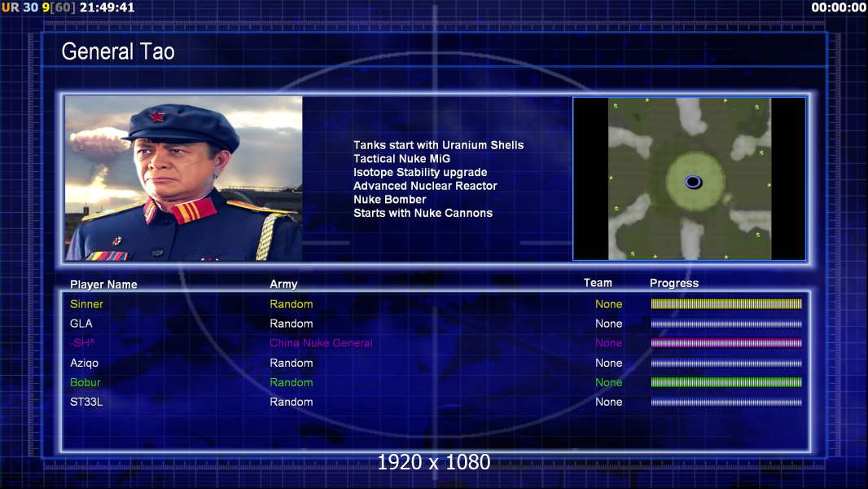Click ST33L's 'None' team value

tap(608, 402)
